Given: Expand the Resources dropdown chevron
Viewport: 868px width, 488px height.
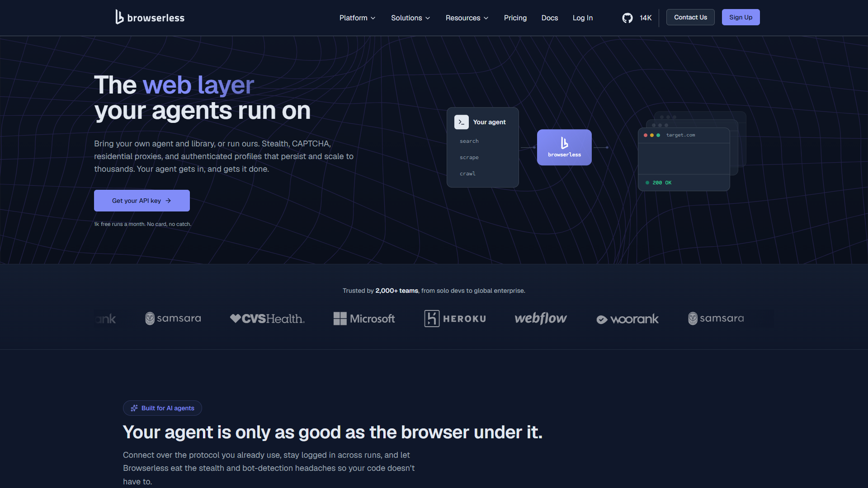Looking at the screenshot, I should tap(486, 18).
